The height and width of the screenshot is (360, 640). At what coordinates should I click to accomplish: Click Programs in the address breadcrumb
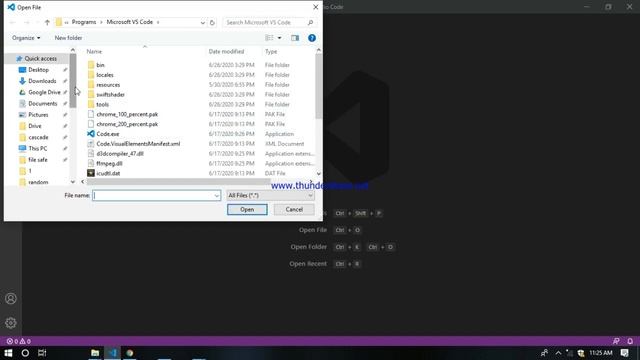[84, 22]
